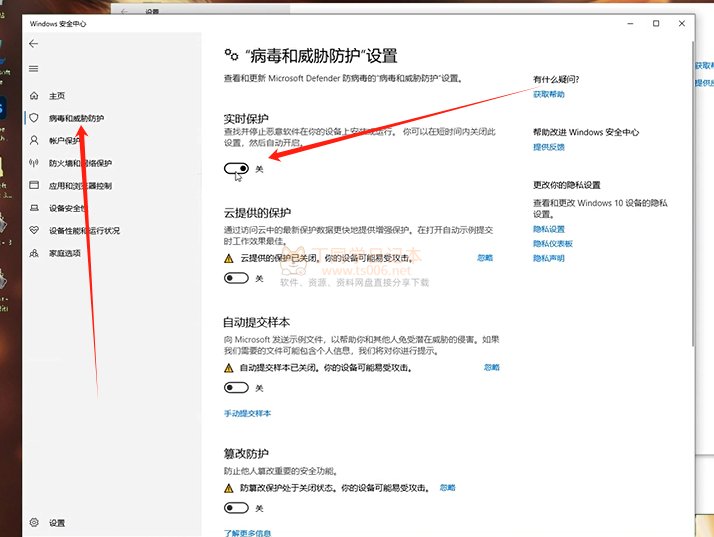Open 设备性能和运行状况 section
The image size is (714, 537).
(x=84, y=230)
